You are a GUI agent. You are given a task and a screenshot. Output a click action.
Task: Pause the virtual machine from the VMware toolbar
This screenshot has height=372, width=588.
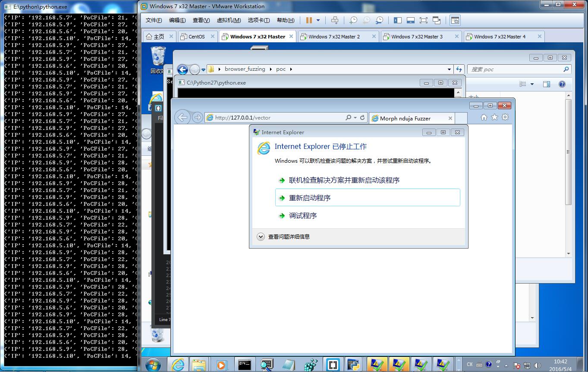click(309, 20)
